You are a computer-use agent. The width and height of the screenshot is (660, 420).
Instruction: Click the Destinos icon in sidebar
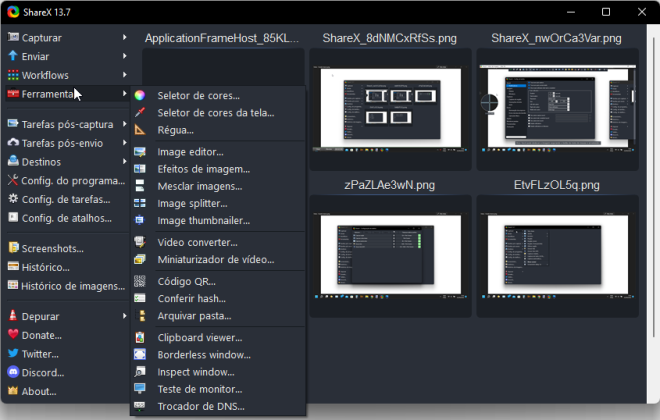coord(13,161)
